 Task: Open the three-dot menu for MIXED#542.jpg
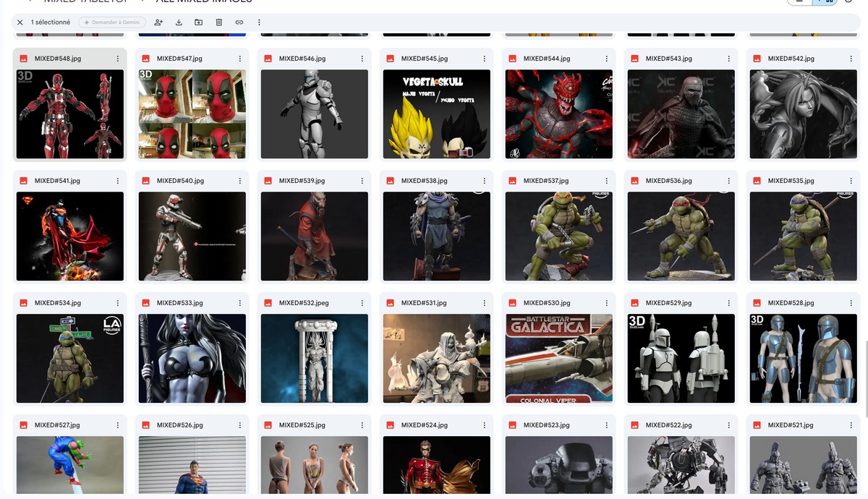(x=851, y=59)
